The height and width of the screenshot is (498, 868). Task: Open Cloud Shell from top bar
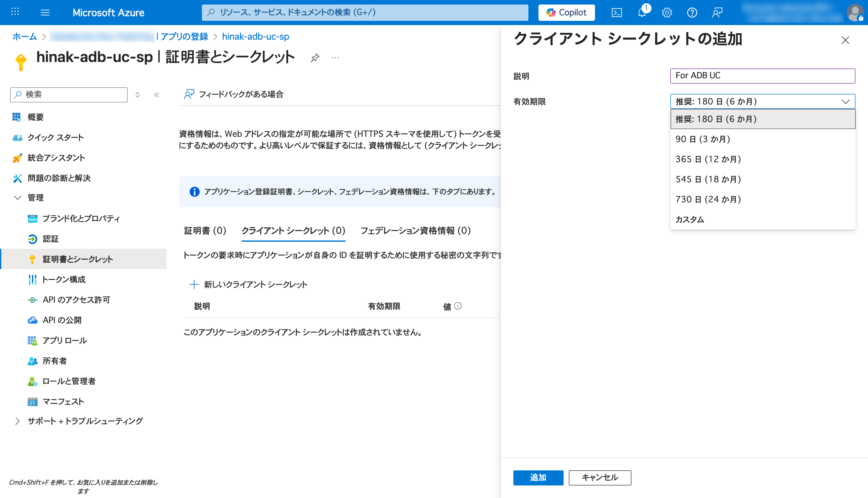617,13
